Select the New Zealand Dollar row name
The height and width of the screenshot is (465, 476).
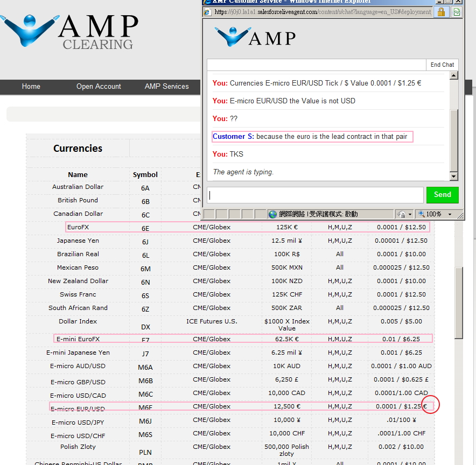coord(78,281)
